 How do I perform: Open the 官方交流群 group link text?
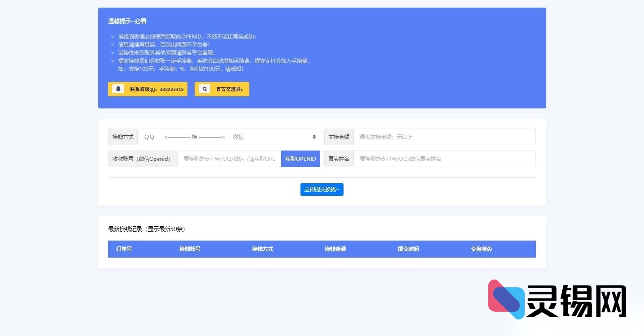pyautogui.click(x=229, y=89)
